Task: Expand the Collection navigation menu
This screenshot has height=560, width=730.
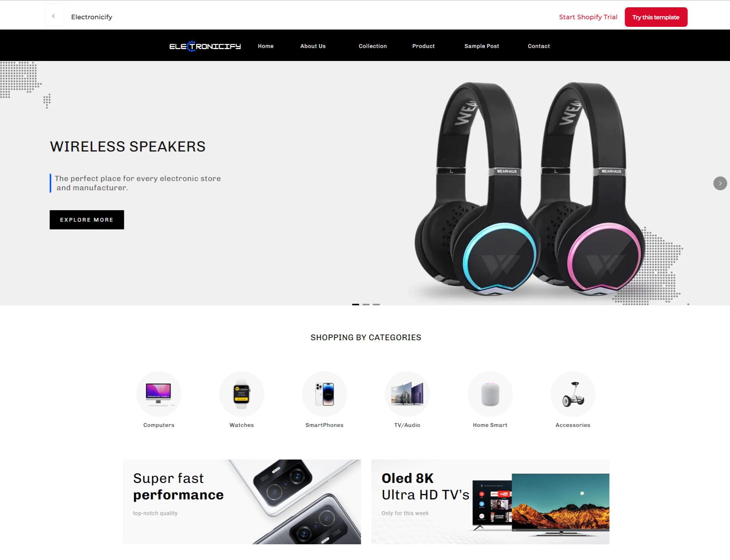Action: (373, 46)
